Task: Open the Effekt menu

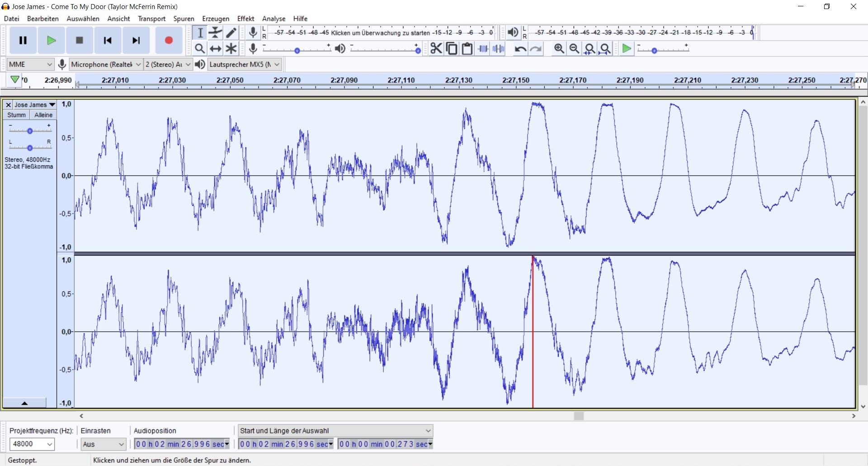Action: pos(245,19)
